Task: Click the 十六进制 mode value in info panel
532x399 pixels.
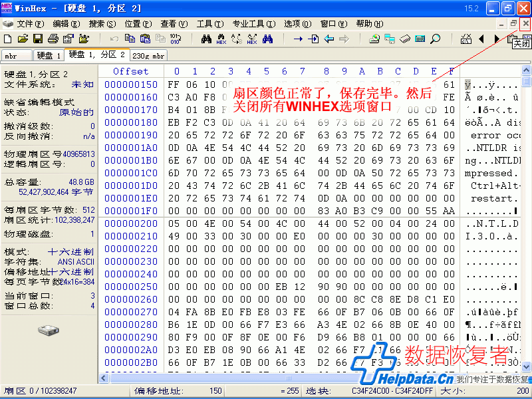Action: (70, 252)
